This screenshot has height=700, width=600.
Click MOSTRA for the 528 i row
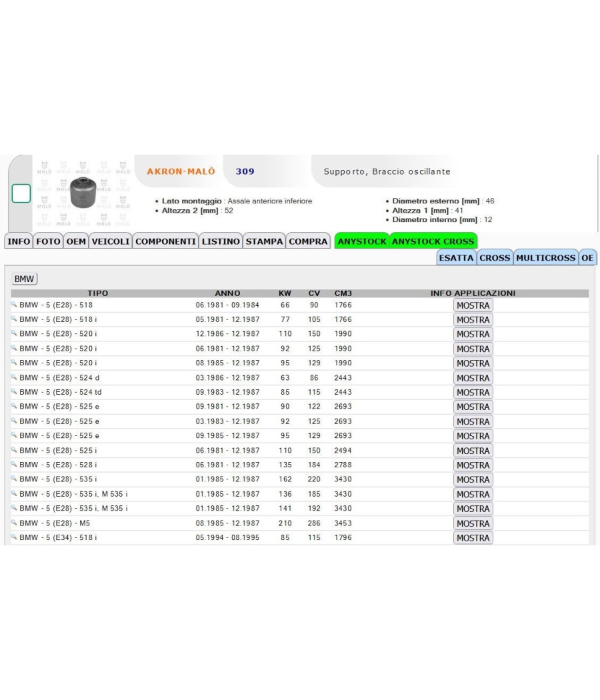point(473,465)
